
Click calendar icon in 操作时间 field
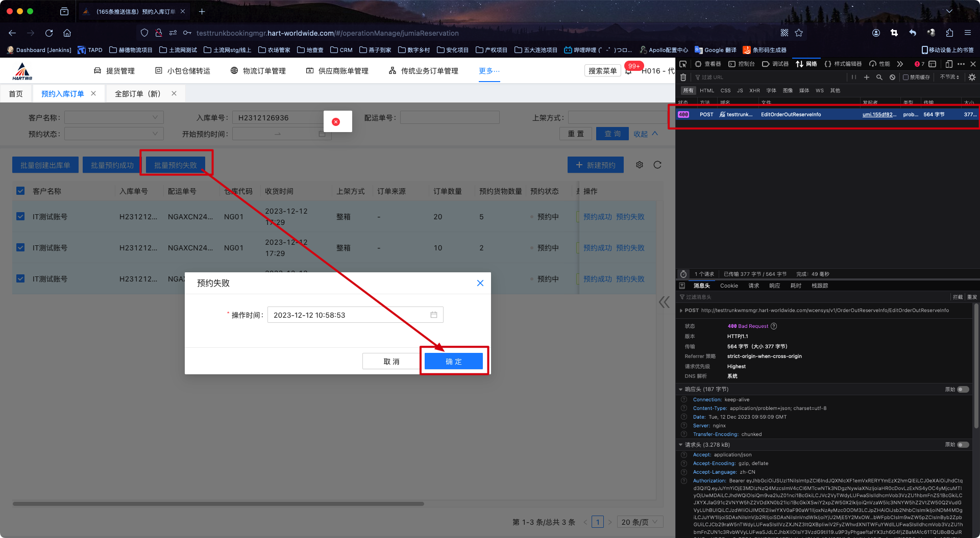click(433, 315)
